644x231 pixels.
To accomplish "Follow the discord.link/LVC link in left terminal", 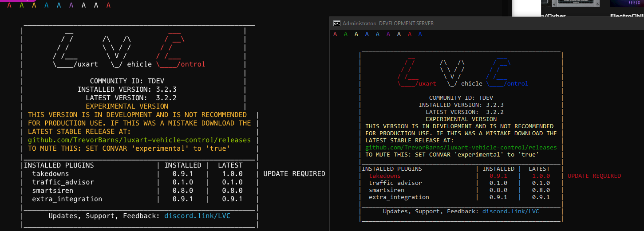I will 197,216.
